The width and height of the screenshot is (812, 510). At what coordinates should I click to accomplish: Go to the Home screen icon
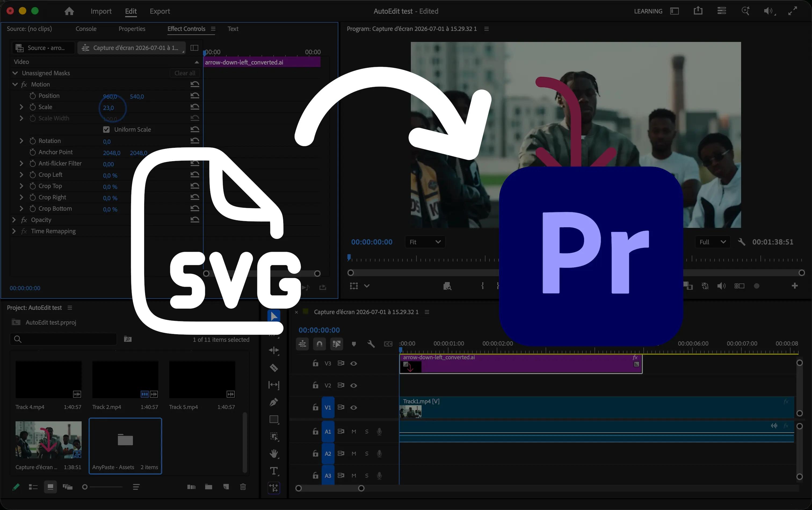tap(69, 11)
